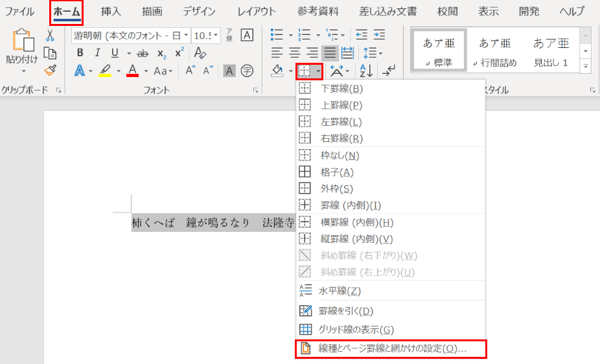This screenshot has height=364, width=600.
Task: Select 格子(A) menu item
Action: pyautogui.click(x=391, y=172)
